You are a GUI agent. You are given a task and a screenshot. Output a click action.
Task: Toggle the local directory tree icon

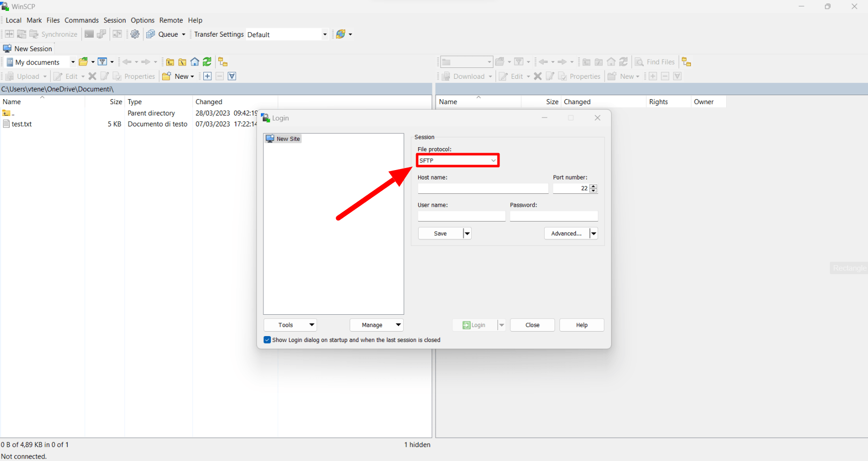coord(223,62)
